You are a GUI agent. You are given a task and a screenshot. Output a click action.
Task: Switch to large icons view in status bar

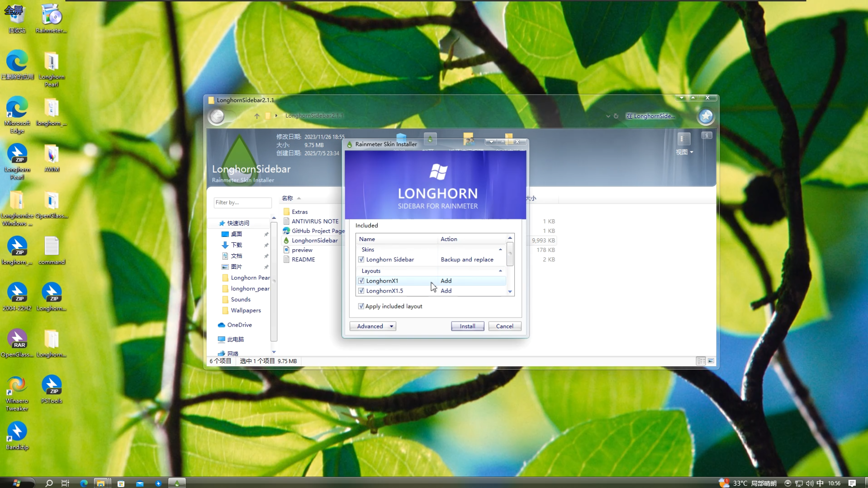[711, 361]
